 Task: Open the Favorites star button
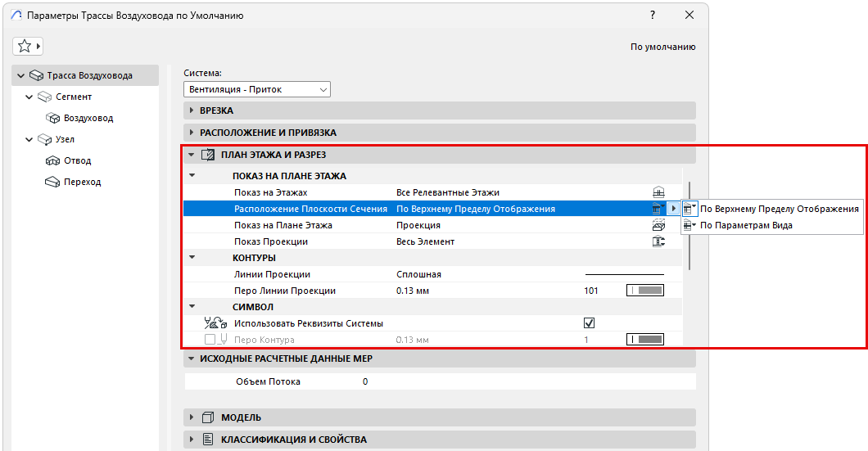tap(25, 46)
